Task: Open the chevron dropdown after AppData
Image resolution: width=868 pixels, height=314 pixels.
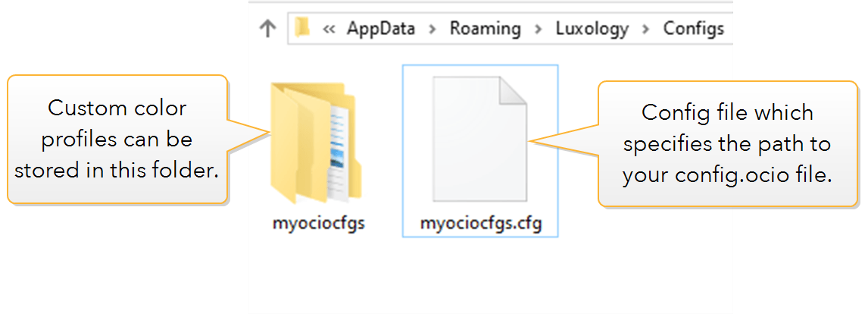Action: click(x=432, y=29)
